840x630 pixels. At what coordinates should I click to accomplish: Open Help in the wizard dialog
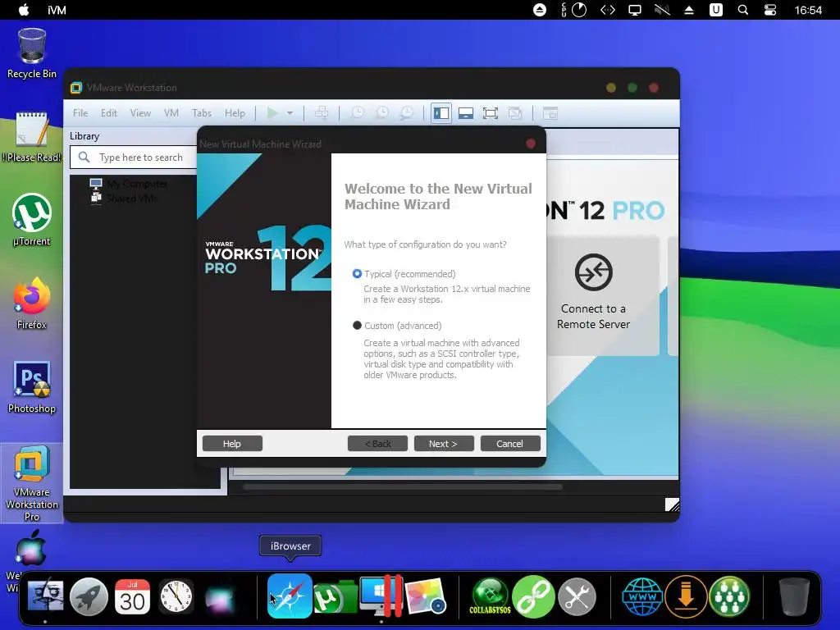(232, 444)
